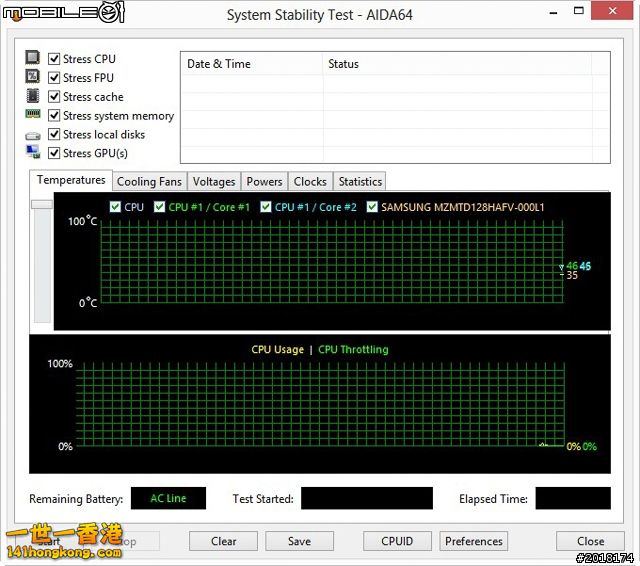Toggle the Stress local disks checkbox
This screenshot has width=640, height=566.
click(54, 134)
